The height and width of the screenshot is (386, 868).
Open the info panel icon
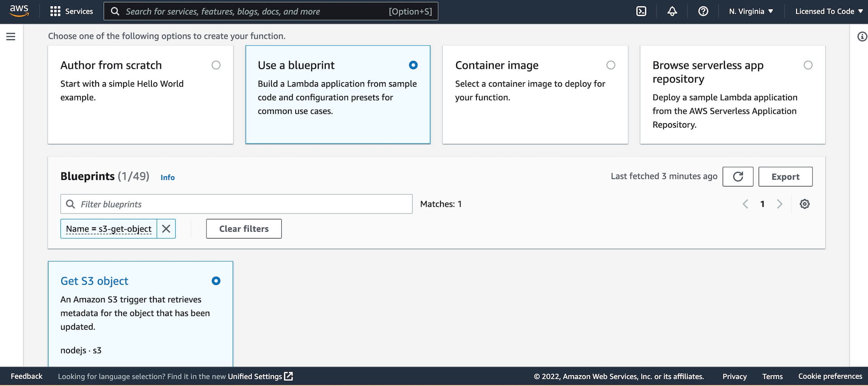click(862, 37)
